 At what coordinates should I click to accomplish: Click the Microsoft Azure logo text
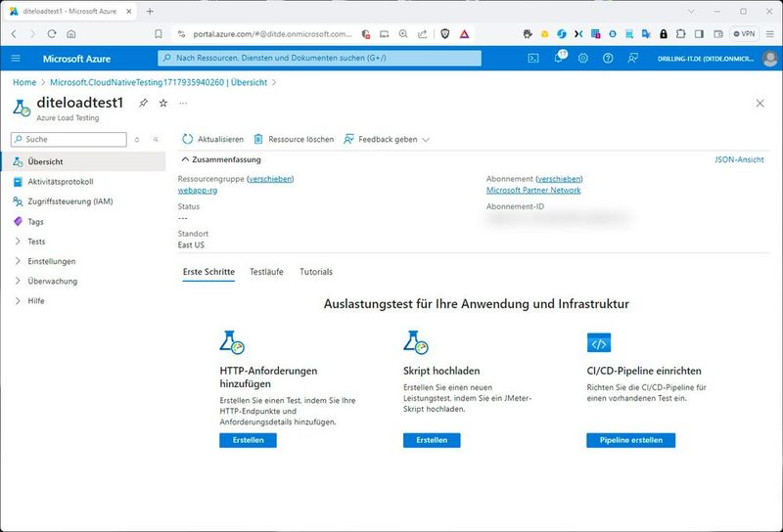(x=76, y=59)
